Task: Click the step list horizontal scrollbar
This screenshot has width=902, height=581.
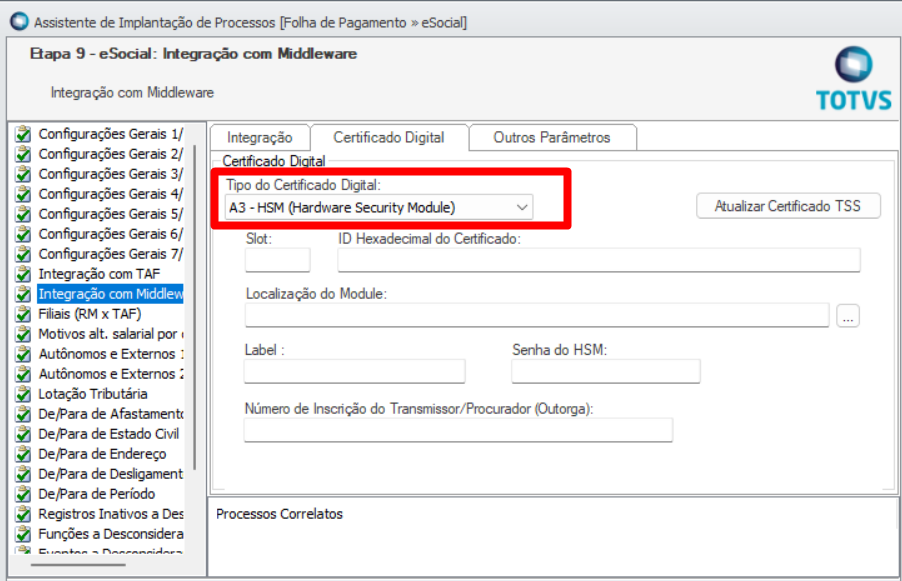Action: point(78,565)
